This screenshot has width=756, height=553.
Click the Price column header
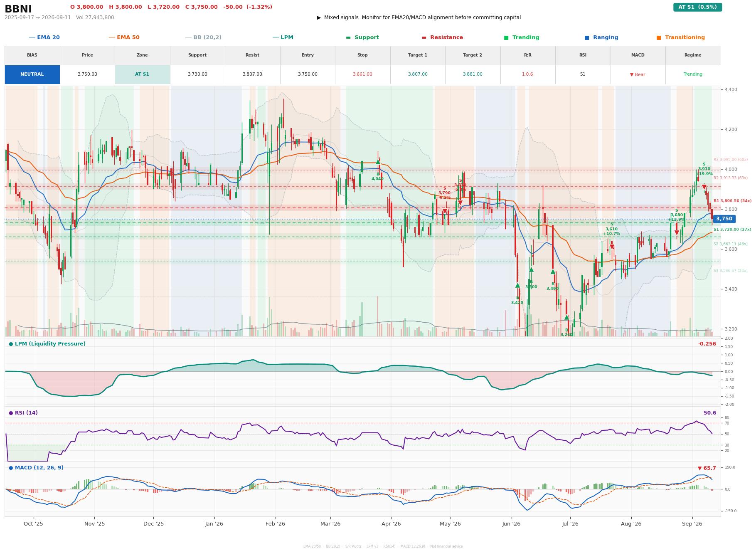click(87, 55)
